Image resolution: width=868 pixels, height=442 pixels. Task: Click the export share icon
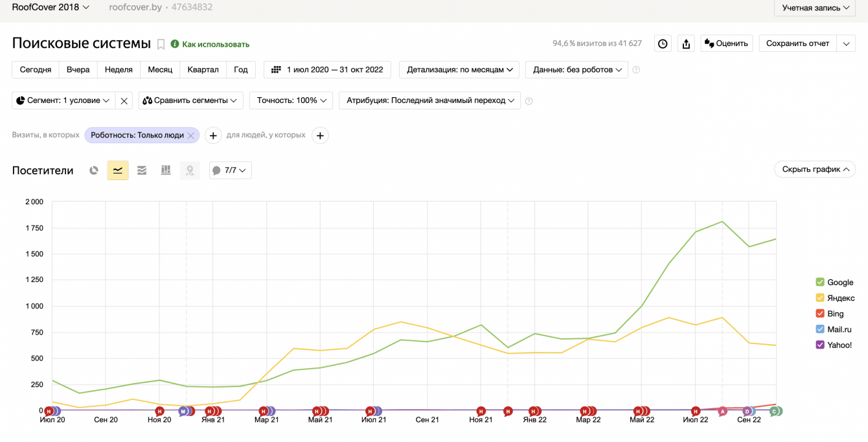point(686,43)
